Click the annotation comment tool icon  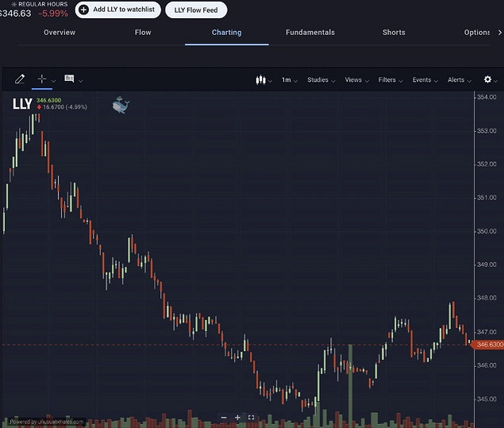69,79
